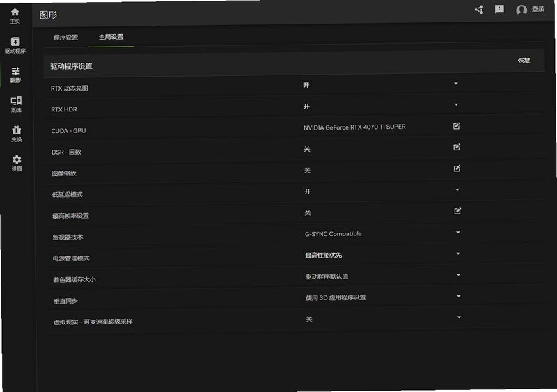Click the G-SYNC Compatible value

(334, 233)
